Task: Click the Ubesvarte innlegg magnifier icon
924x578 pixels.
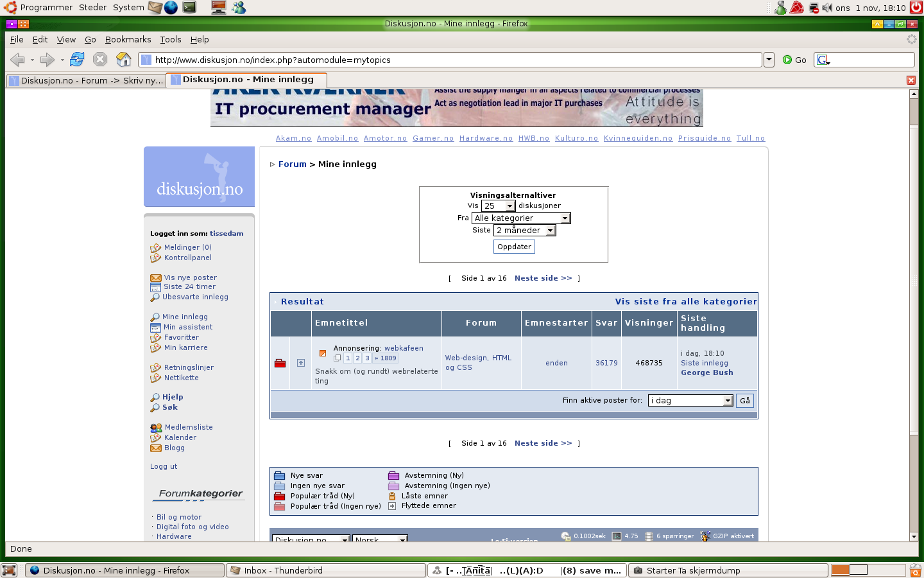Action: pyautogui.click(x=155, y=297)
